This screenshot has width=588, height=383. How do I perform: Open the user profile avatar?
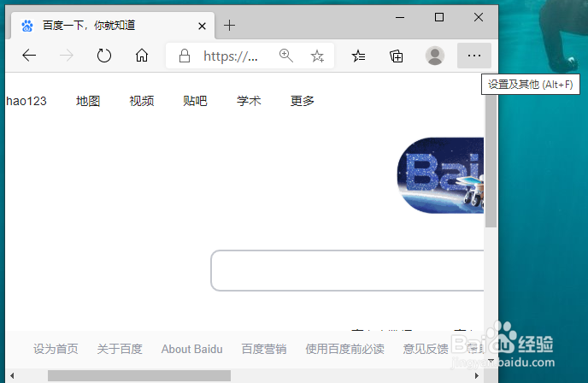coord(435,56)
